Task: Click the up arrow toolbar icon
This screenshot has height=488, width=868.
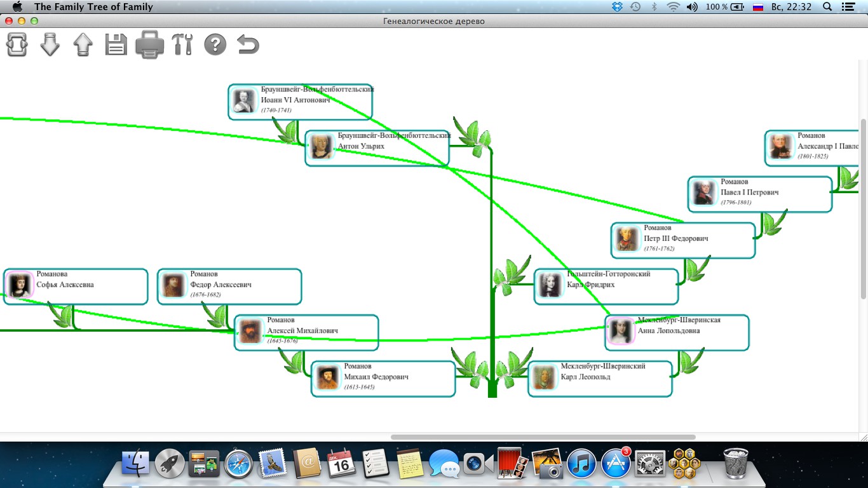Action: click(83, 44)
